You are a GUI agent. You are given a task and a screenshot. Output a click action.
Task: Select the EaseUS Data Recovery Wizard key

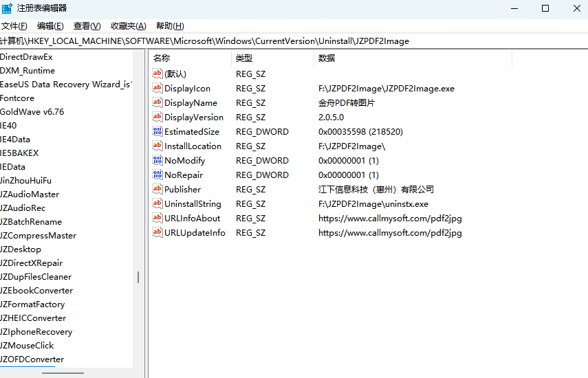66,85
